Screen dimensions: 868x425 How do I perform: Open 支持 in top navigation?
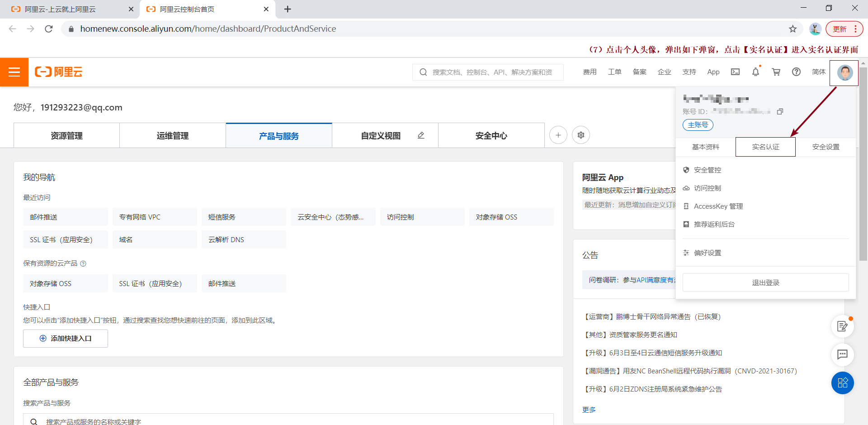coord(689,72)
